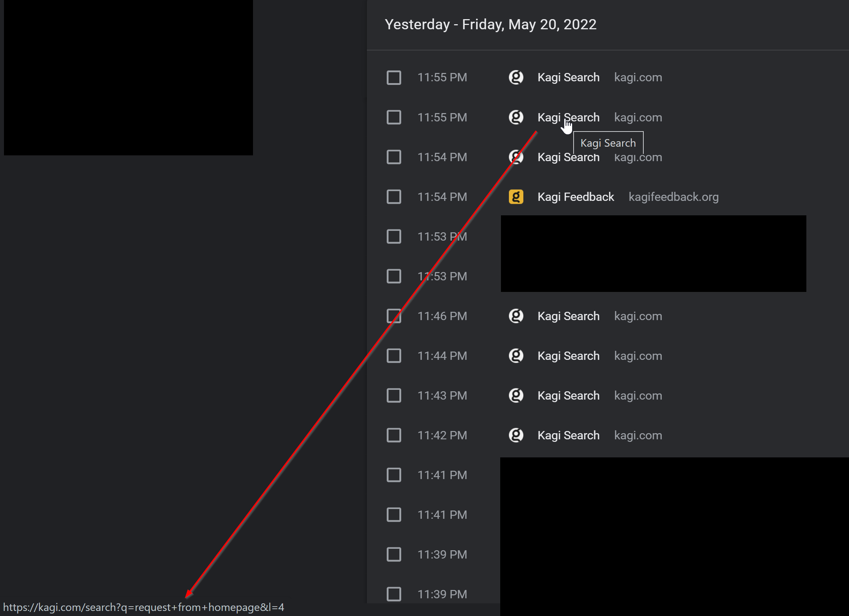This screenshot has height=616, width=849.
Task: Open first Kagi Search entry at 11:55 PM
Action: click(x=568, y=77)
